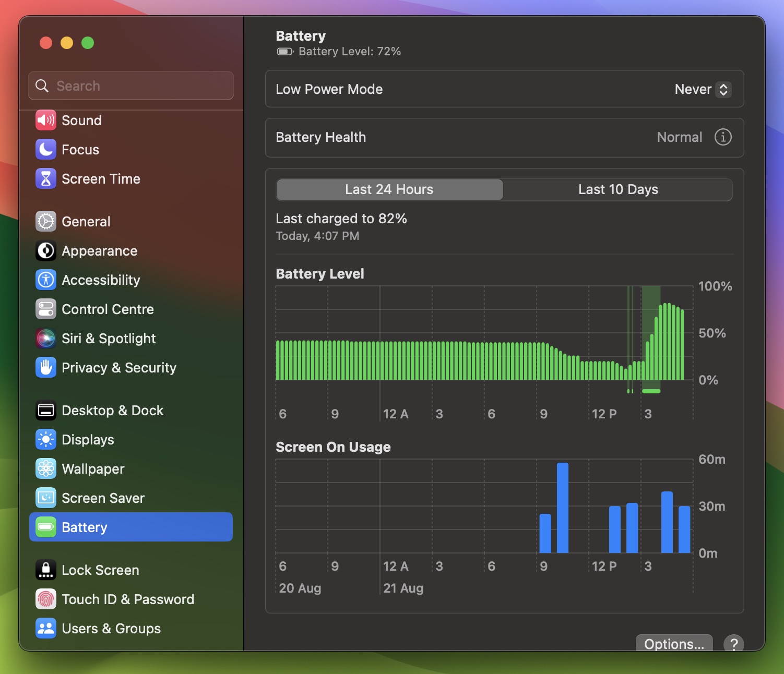This screenshot has width=784, height=674.
Task: Select the Focus moon icon
Action: pos(45,149)
